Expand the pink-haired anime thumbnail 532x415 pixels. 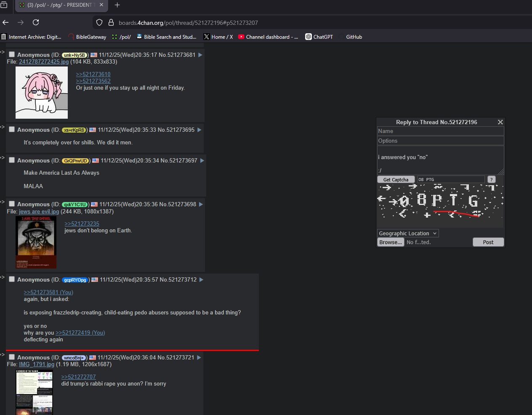tap(42, 93)
